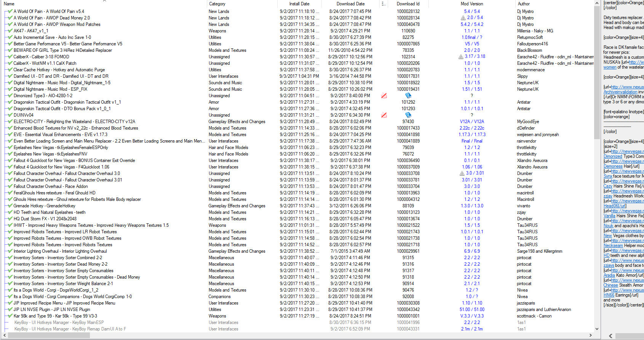The width and height of the screenshot is (644, 340).
Task: Click red endorsement icon in DUINVv04 row
Action: (384, 115)
